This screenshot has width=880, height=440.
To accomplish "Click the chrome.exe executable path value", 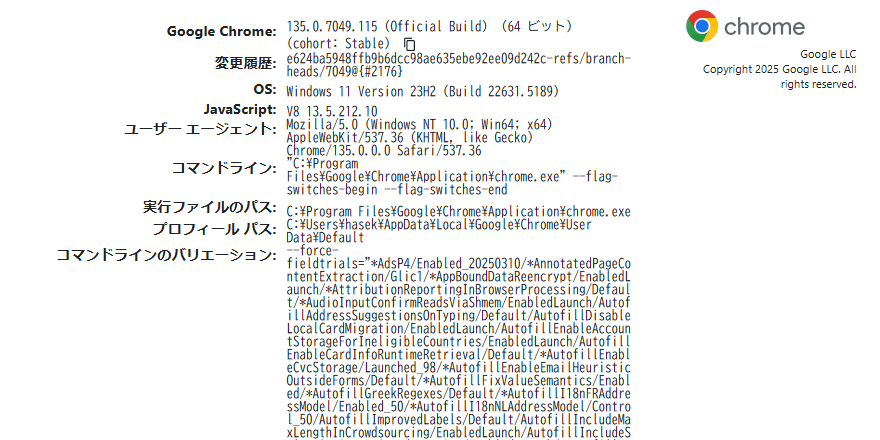I will click(459, 212).
